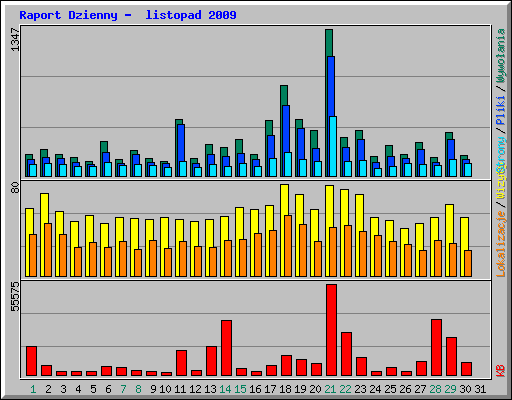512x400 pixels.
Task: Click day label 11 on the x-axis
Action: point(180,389)
